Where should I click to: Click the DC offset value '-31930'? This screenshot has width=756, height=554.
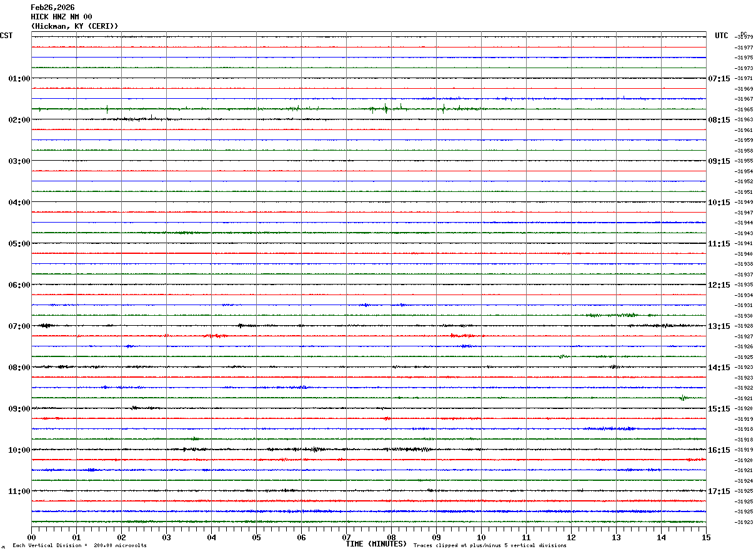pos(744,316)
